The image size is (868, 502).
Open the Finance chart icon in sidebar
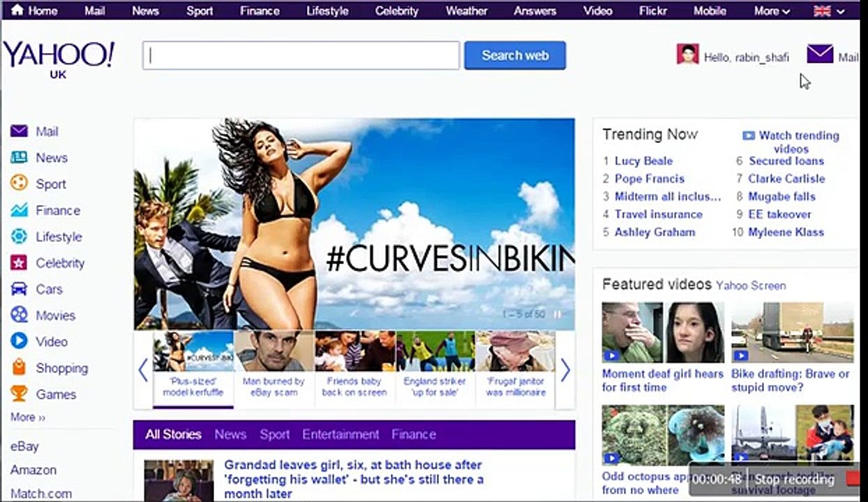pyautogui.click(x=19, y=210)
